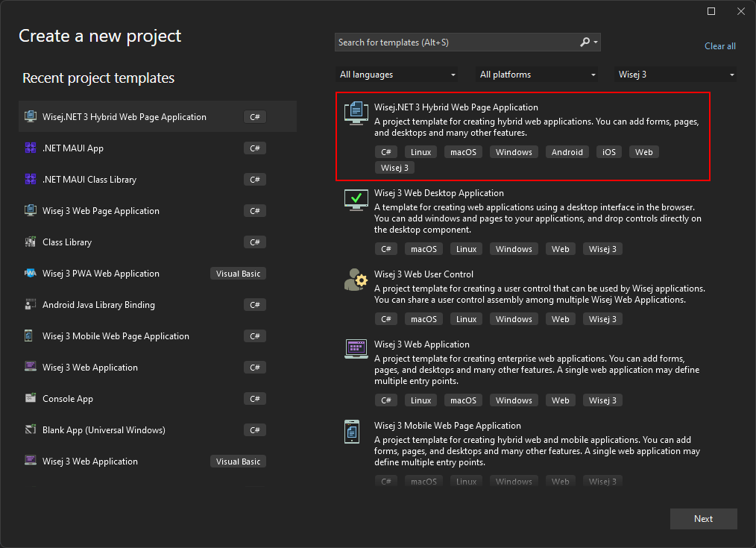Click macOS tag under Web Desktop Application
The image size is (756, 548).
(x=423, y=249)
